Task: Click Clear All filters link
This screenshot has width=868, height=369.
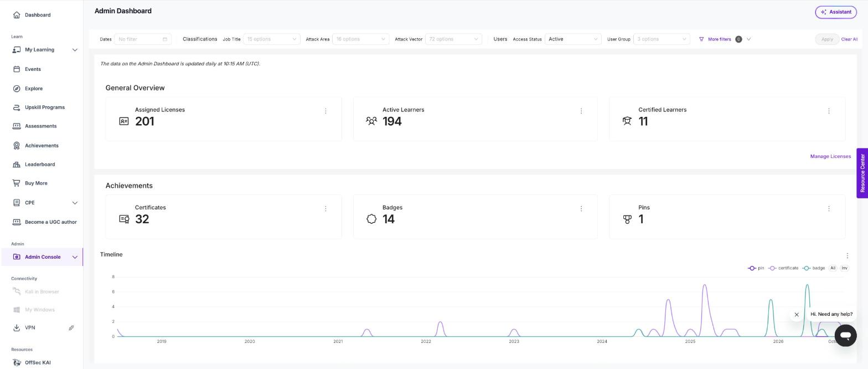Action: pyautogui.click(x=849, y=39)
